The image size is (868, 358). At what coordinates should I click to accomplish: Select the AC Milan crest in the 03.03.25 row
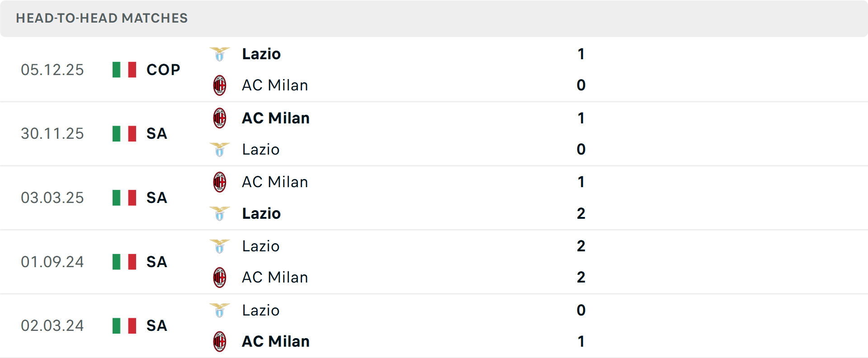click(220, 182)
